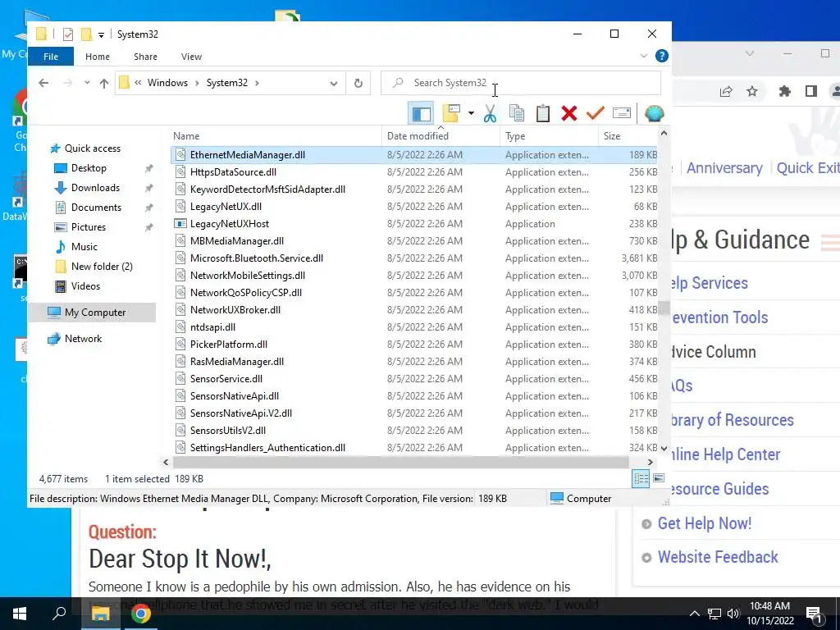Click the Properties icon in quick access toolbar

pos(68,34)
